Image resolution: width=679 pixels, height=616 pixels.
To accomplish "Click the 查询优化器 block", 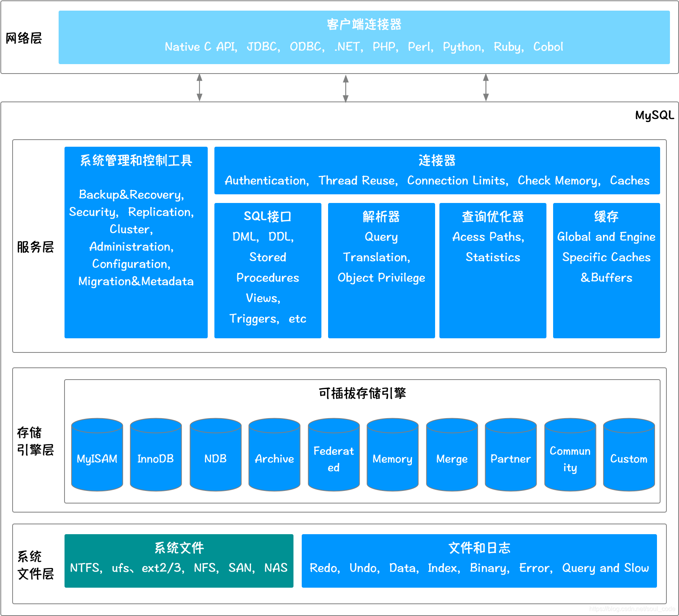I will 493,270.
